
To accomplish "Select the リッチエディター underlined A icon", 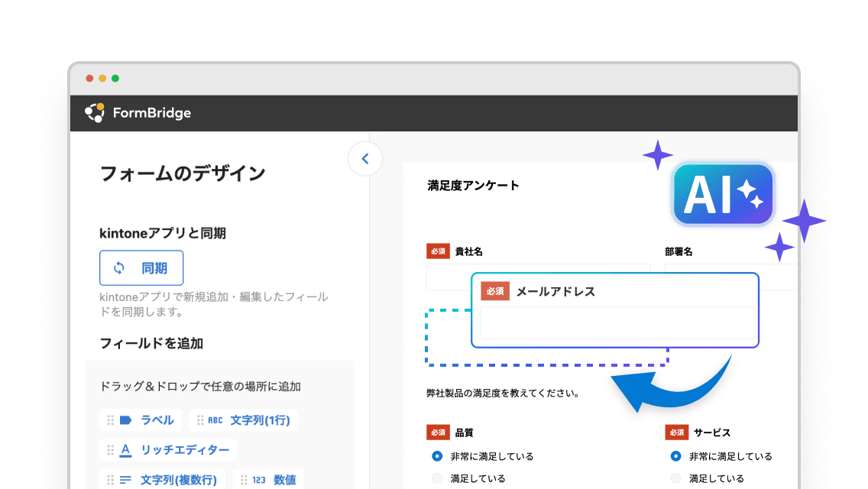I will (x=125, y=450).
